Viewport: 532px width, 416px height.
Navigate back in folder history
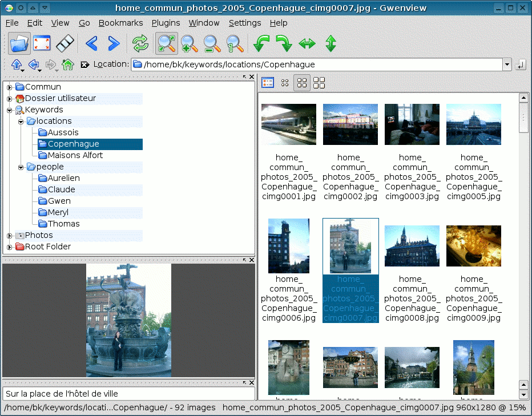click(x=34, y=64)
